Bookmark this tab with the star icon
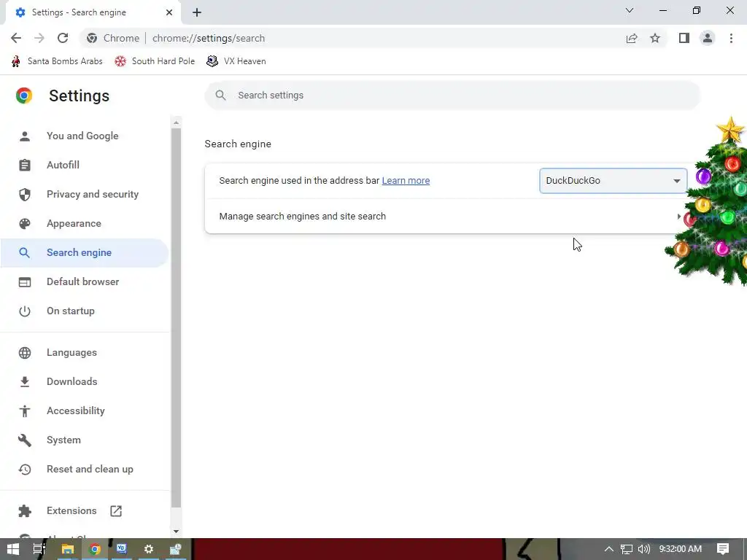 [x=655, y=38]
